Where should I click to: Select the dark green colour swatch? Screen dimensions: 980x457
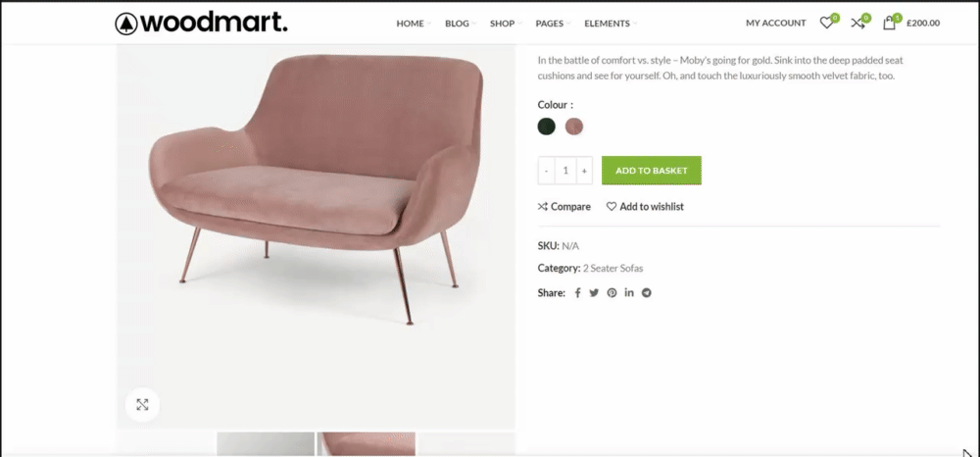tap(546, 127)
